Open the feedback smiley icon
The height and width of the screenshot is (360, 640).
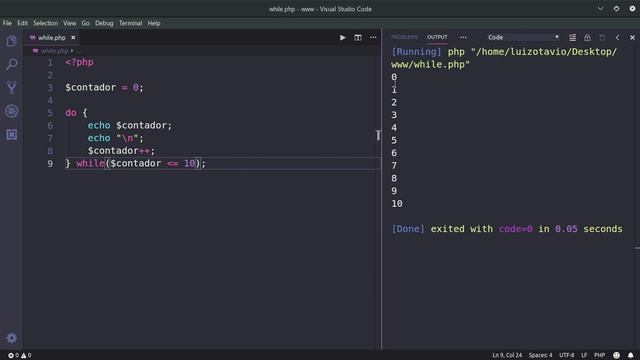coord(616,356)
